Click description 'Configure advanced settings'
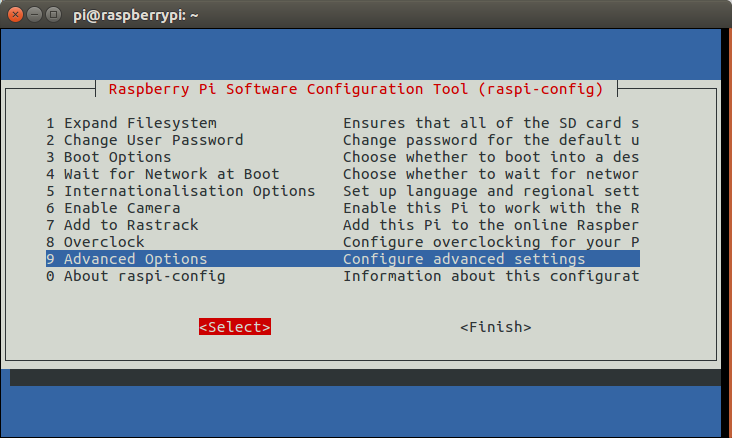The image size is (732, 438). point(464,259)
